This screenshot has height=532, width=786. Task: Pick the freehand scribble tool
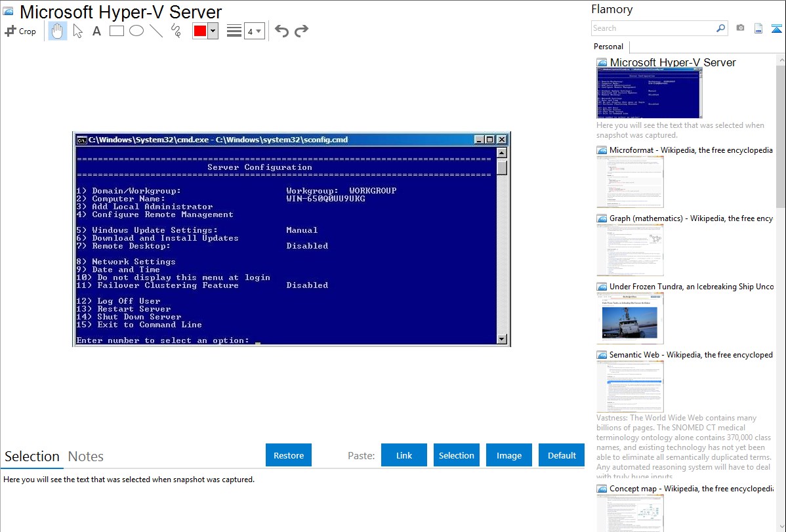(176, 31)
